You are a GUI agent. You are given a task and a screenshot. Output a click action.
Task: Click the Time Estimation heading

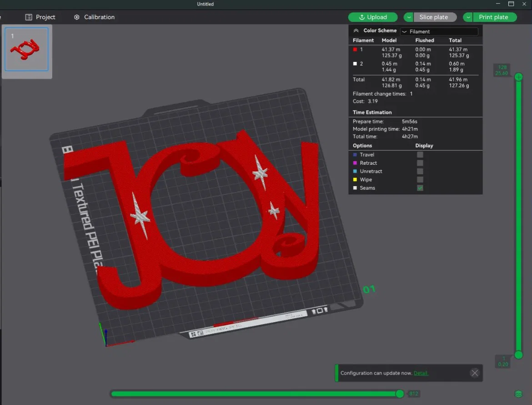coord(372,112)
